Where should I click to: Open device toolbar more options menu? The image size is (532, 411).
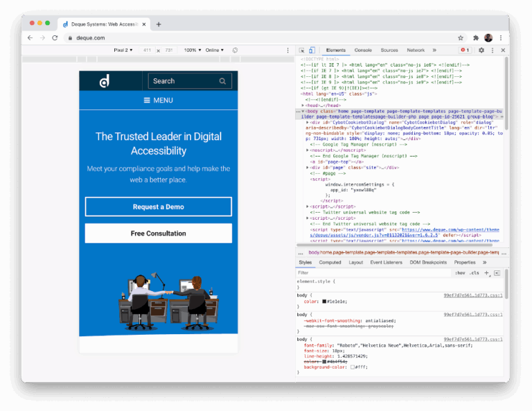(287, 50)
